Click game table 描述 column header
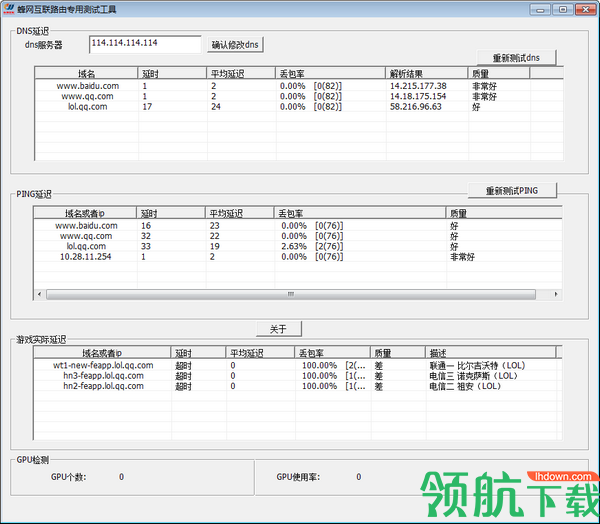 point(490,353)
